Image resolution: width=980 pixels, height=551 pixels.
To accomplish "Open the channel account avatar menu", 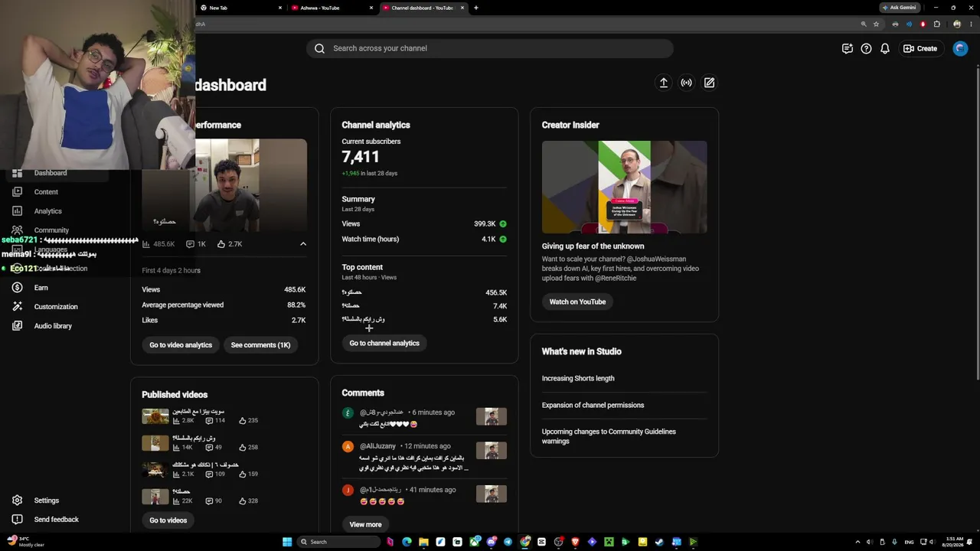I will (x=960, y=48).
